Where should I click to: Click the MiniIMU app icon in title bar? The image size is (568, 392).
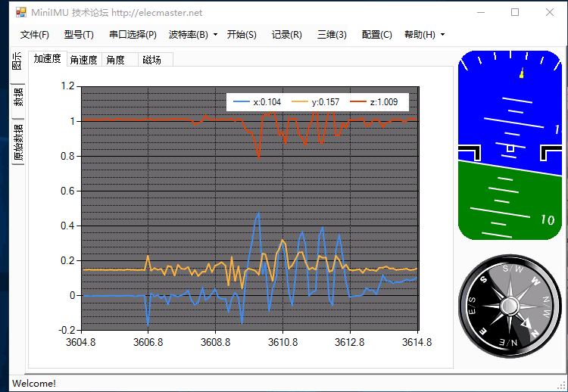click(x=21, y=12)
